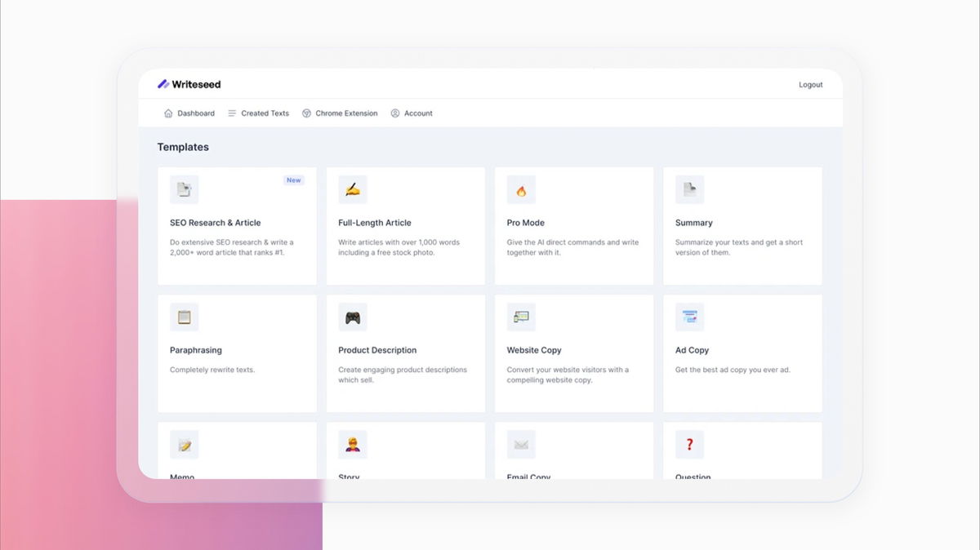980x550 pixels.
Task: Open the Account settings menu
Action: click(412, 113)
